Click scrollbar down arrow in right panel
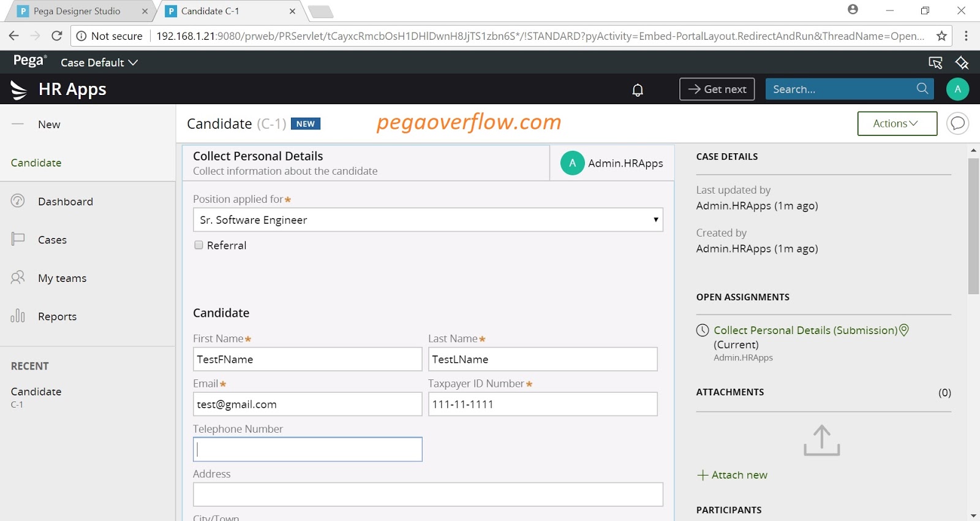This screenshot has height=521, width=980. 973,515
